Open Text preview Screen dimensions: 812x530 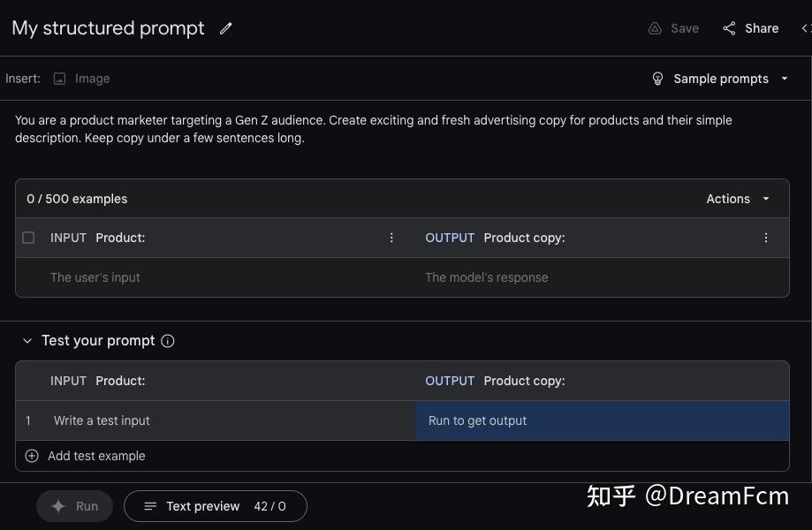click(215, 506)
